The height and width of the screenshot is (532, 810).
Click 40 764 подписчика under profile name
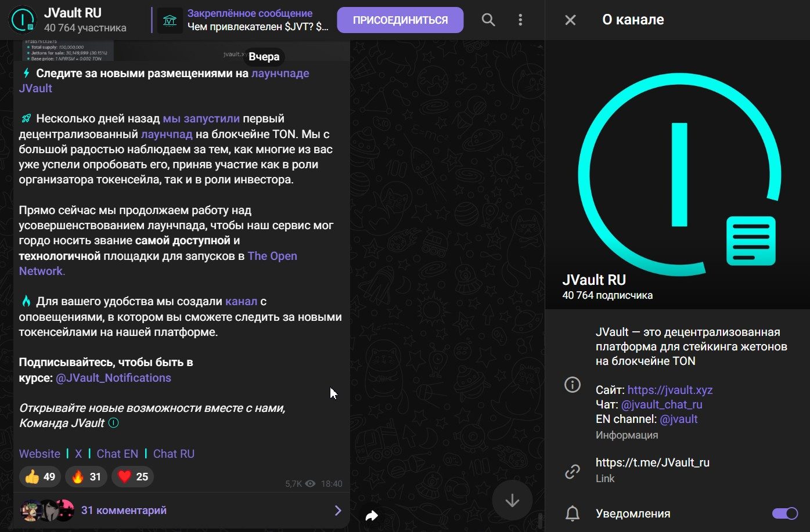point(607,295)
